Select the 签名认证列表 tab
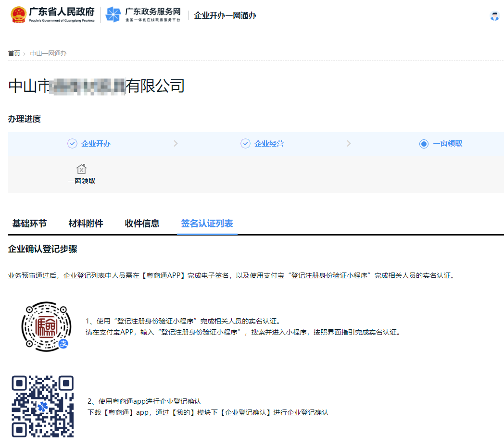Screen dimensions: 504x447 [207, 223]
